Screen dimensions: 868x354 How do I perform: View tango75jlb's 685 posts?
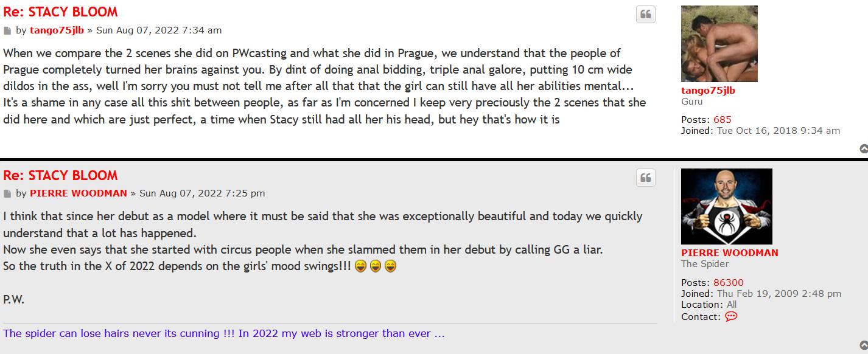[722, 120]
